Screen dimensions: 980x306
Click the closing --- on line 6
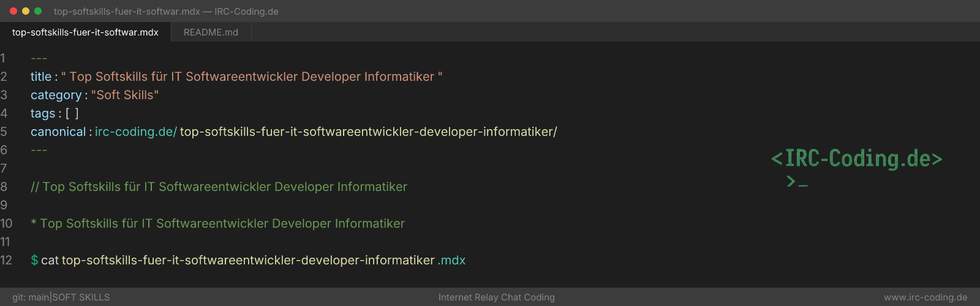(x=39, y=150)
